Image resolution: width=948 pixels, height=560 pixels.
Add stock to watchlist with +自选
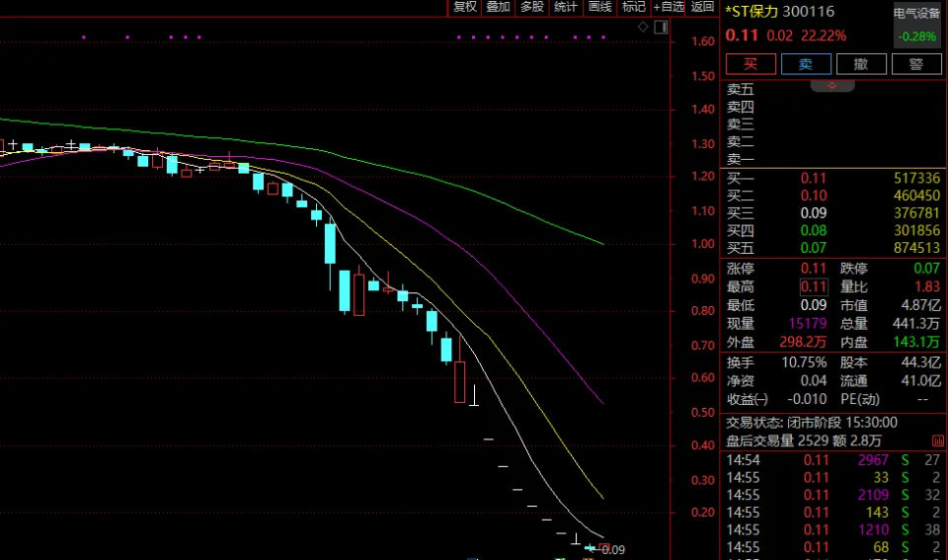[668, 7]
